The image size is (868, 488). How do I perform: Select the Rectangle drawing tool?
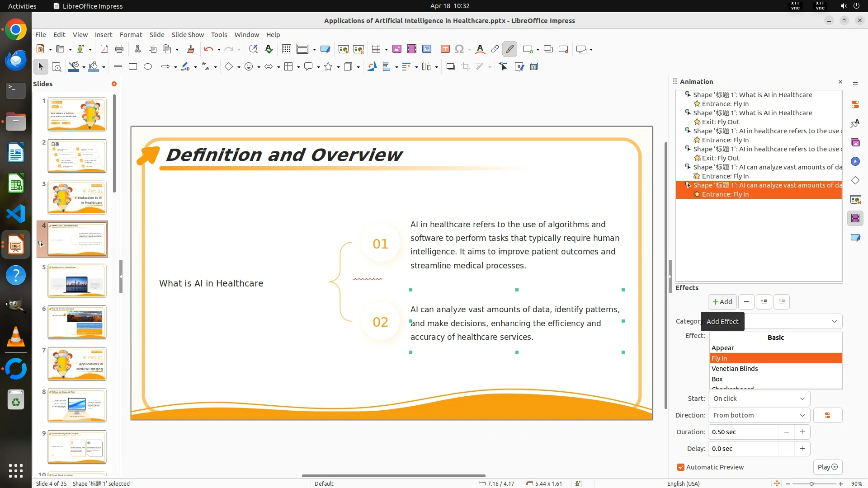[133, 67]
